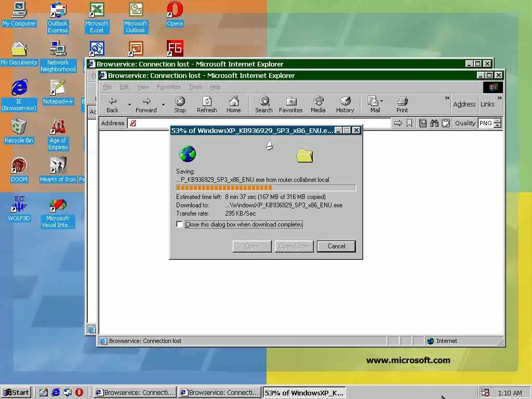Image resolution: width=532 pixels, height=399 pixels.
Task: Click the Show Desktop quick launch icon
Action: tap(44, 393)
